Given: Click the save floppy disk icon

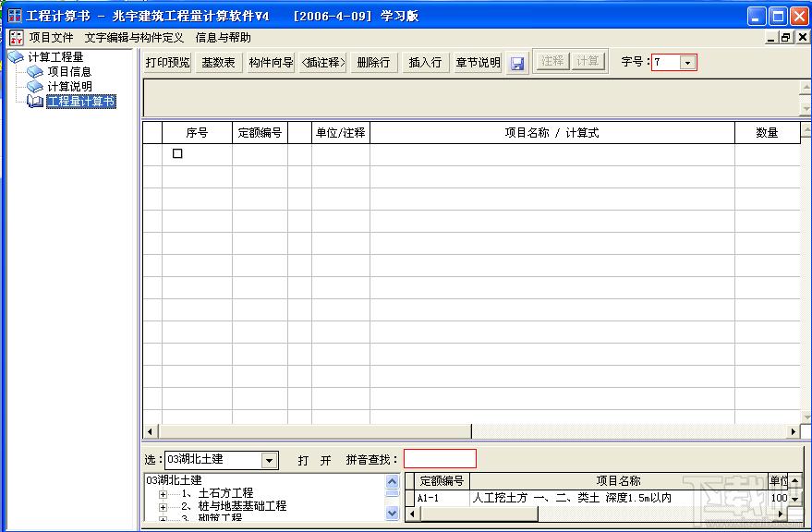Looking at the screenshot, I should [x=516, y=63].
